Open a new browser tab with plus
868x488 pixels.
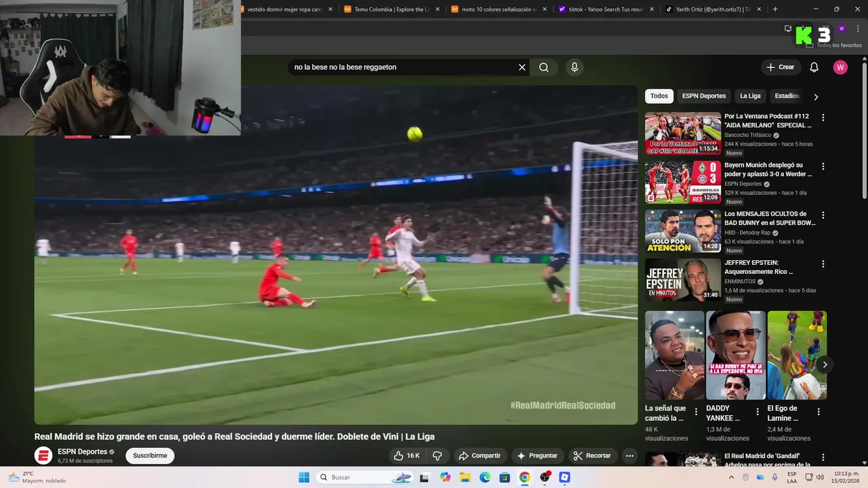click(775, 9)
